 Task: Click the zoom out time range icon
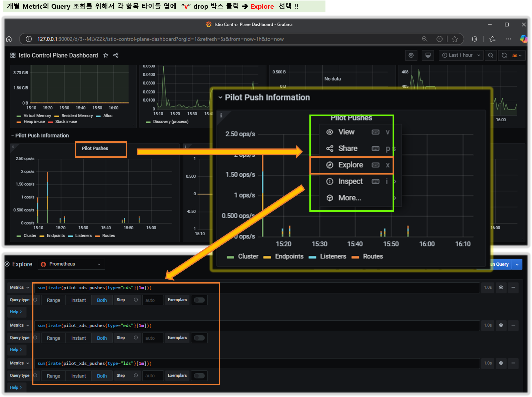pos(490,55)
